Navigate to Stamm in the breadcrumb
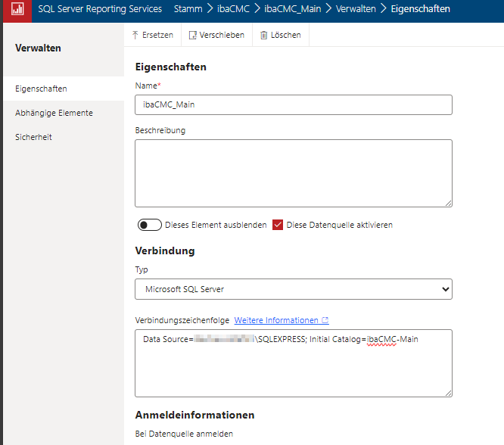This screenshot has height=445, width=504. [x=188, y=9]
